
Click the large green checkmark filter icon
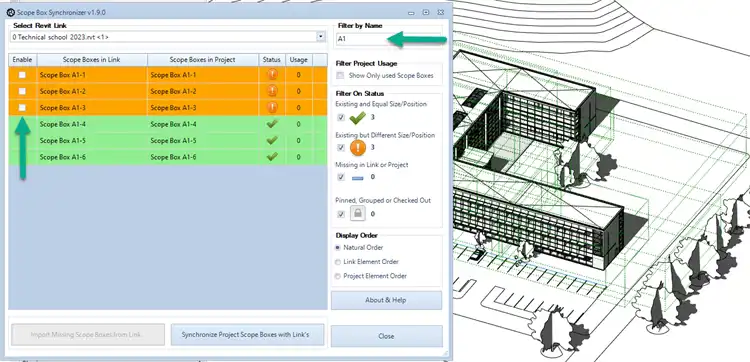[x=357, y=117]
